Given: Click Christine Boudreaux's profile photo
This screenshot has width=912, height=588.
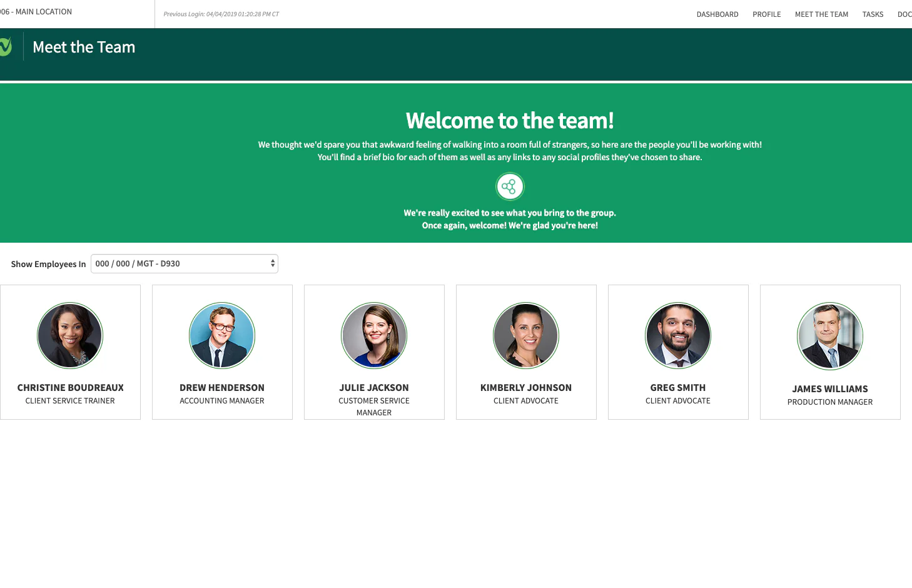Looking at the screenshot, I should (x=70, y=335).
